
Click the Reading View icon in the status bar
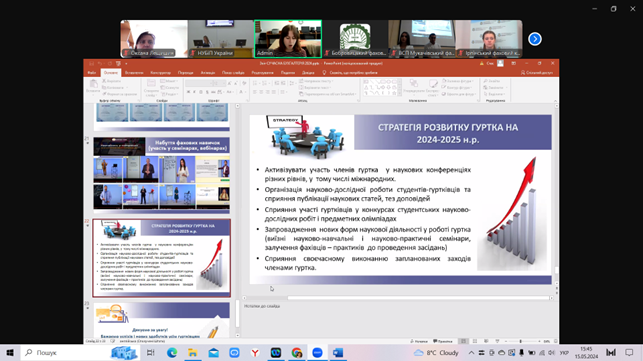[x=486, y=341]
